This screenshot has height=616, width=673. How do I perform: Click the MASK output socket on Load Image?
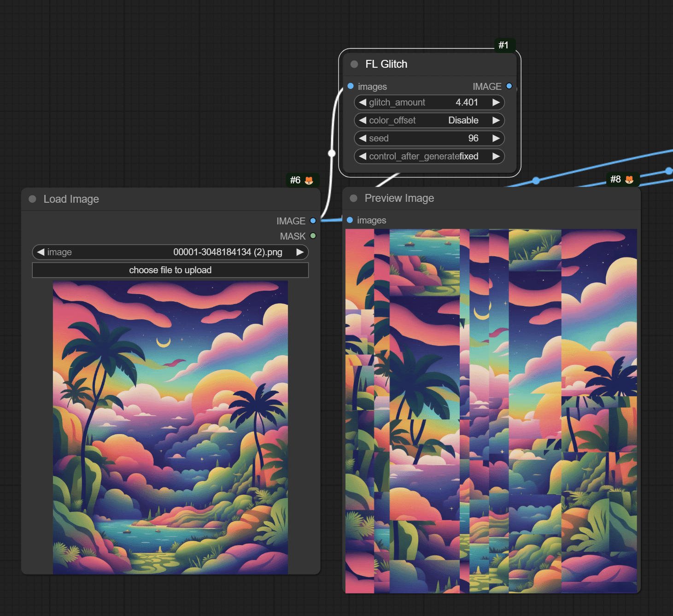click(x=313, y=236)
